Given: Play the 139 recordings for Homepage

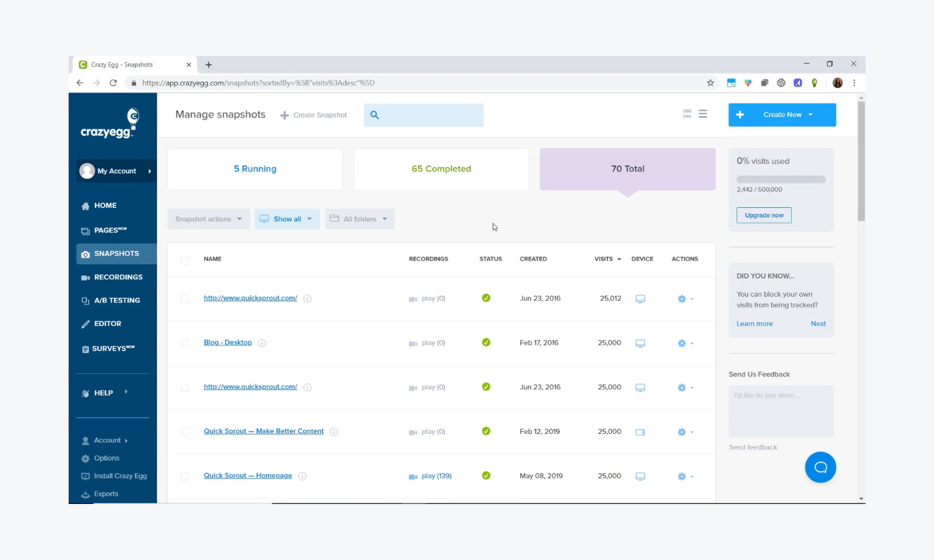Looking at the screenshot, I should tap(430, 476).
